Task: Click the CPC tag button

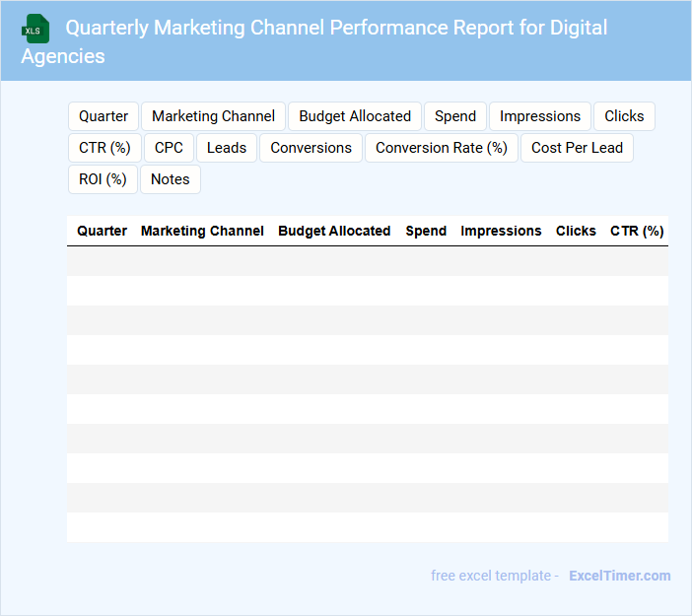Action: tap(169, 148)
